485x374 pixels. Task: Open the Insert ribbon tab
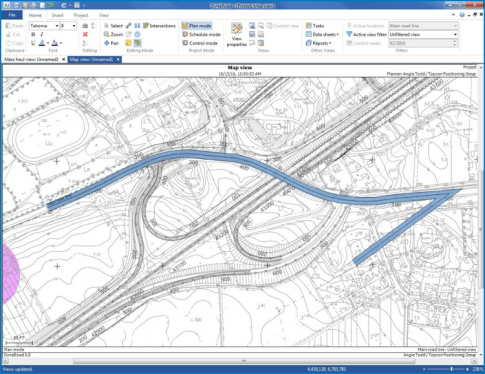pos(57,15)
